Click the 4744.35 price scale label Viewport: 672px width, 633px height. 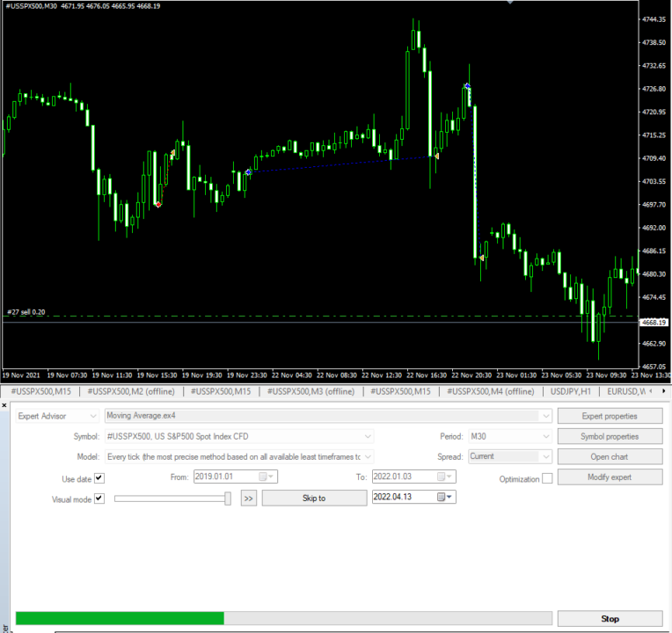pyautogui.click(x=654, y=19)
